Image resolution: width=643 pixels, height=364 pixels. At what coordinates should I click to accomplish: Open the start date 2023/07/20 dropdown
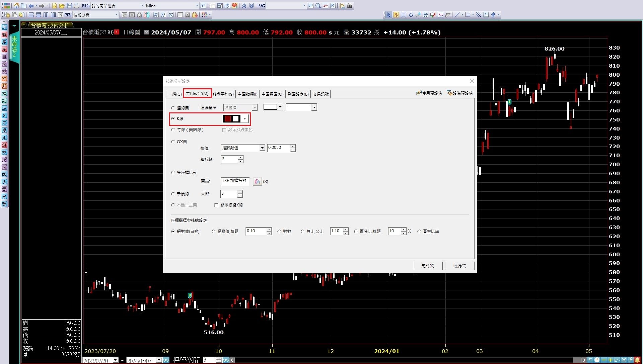point(116,360)
